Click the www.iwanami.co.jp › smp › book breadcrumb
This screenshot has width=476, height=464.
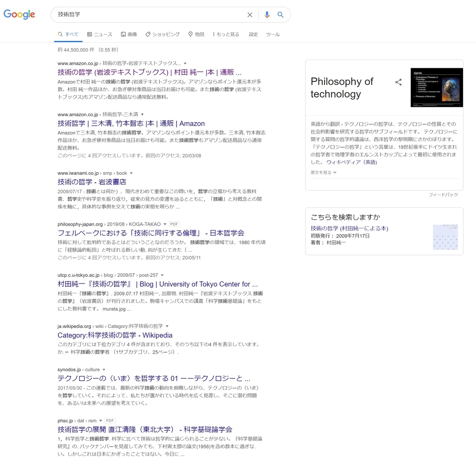tap(92, 173)
